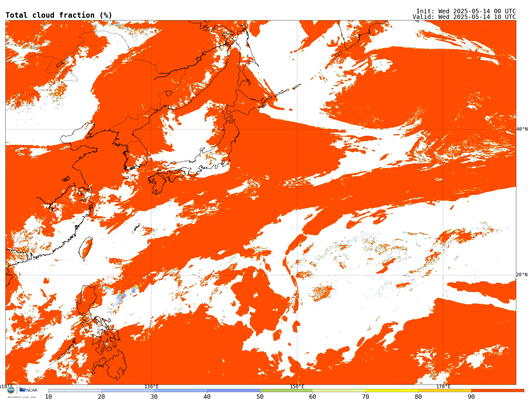Click the 40°N latitude label
Screen dimensions: 532x400
522,129
